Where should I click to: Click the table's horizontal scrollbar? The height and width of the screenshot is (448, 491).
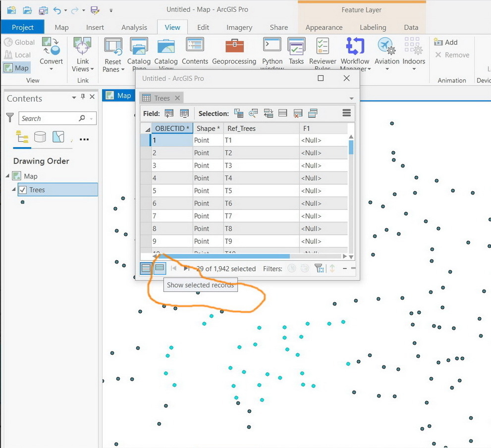click(224, 256)
